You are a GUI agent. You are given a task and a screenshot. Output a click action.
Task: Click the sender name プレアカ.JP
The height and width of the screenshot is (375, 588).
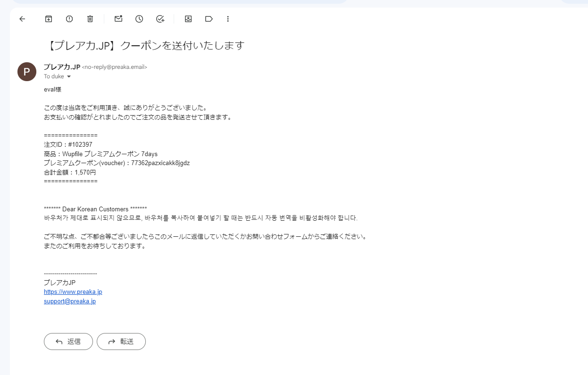(62, 67)
